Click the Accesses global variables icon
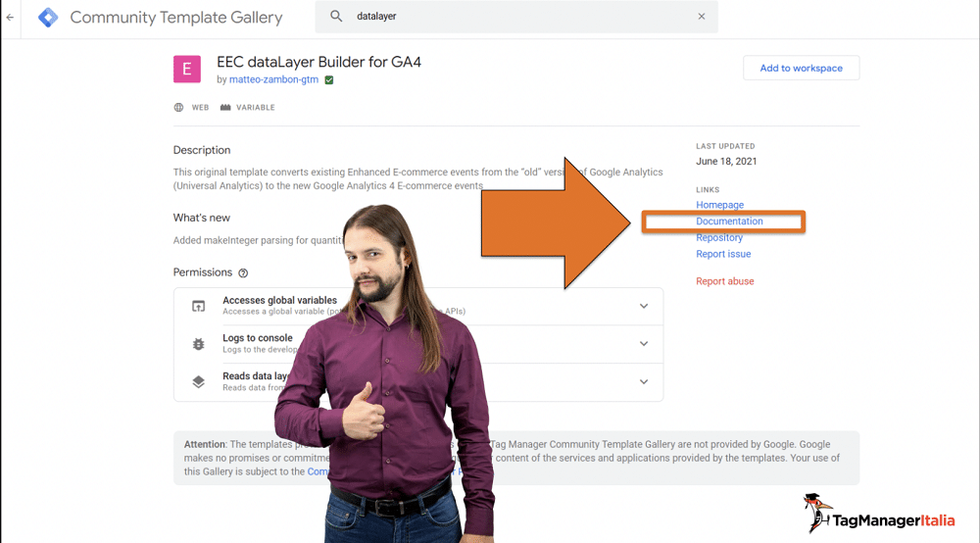The height and width of the screenshot is (543, 980). (198, 306)
